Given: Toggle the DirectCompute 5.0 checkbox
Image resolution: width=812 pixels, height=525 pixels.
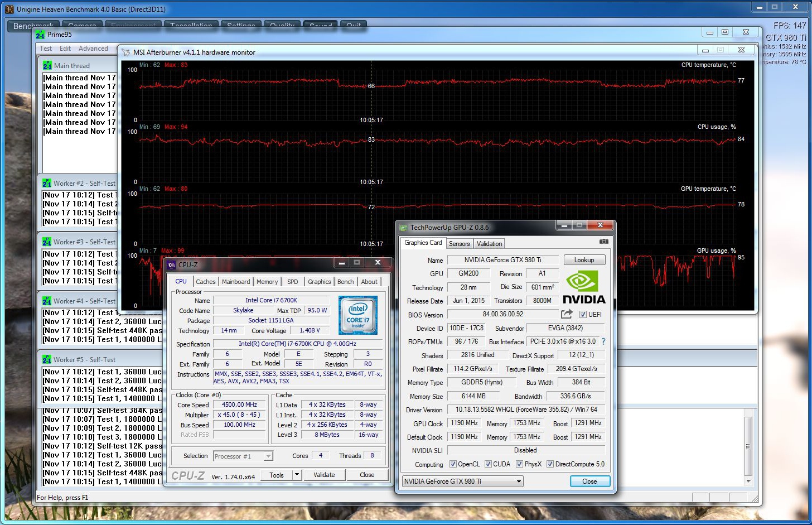Looking at the screenshot, I should pos(550,464).
